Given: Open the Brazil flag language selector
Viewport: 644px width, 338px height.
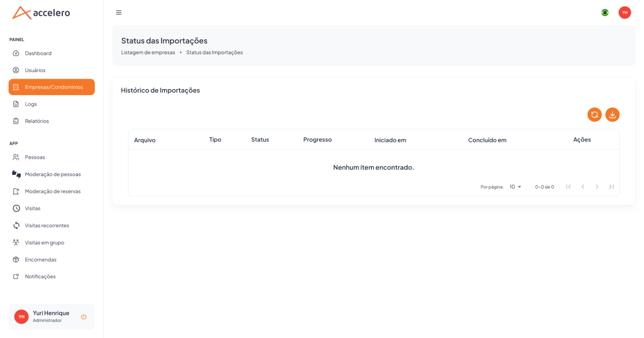Looking at the screenshot, I should click(x=605, y=13).
